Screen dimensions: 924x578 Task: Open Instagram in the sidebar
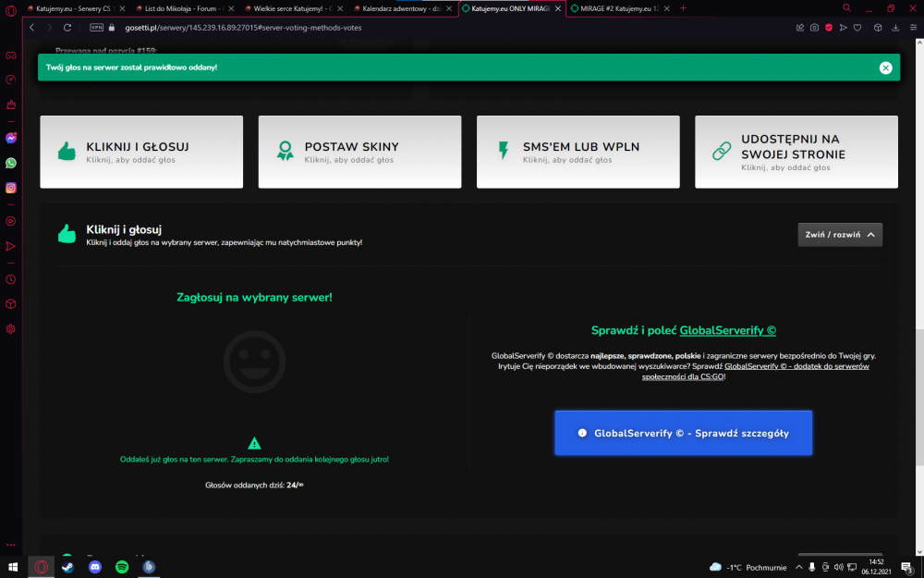click(x=10, y=188)
